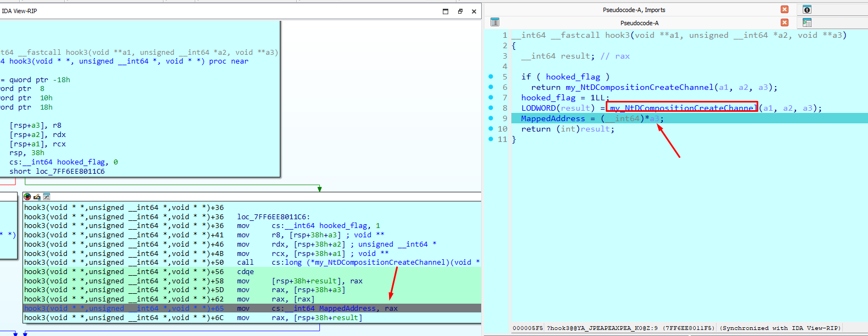This screenshot has height=336, width=868.
Task: Click the edit node pencil icon
Action: (x=37, y=197)
